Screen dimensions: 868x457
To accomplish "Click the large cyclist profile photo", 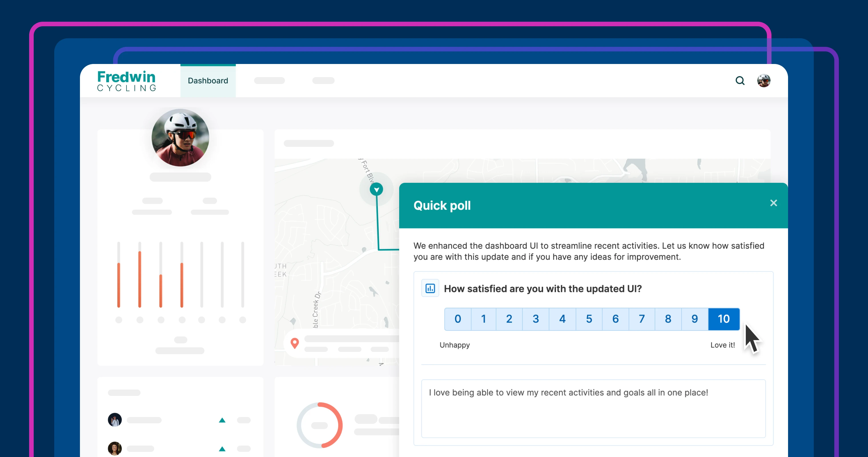I will point(180,137).
